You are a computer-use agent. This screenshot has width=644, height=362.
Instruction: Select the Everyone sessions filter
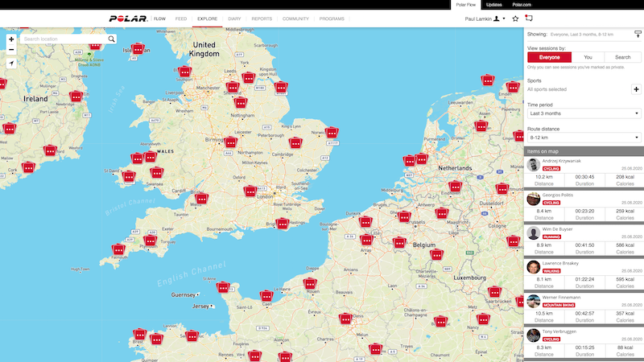pyautogui.click(x=550, y=57)
